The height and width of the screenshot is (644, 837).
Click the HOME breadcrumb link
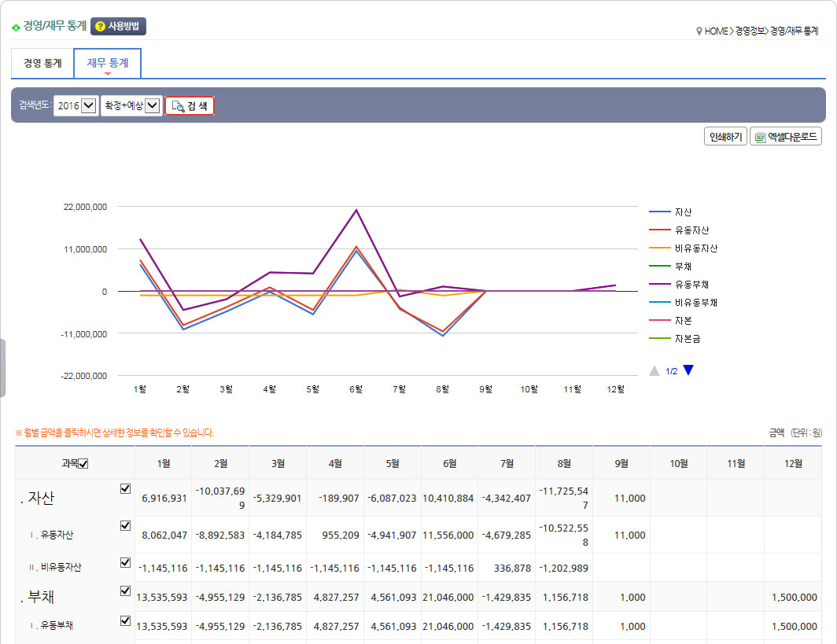(716, 31)
